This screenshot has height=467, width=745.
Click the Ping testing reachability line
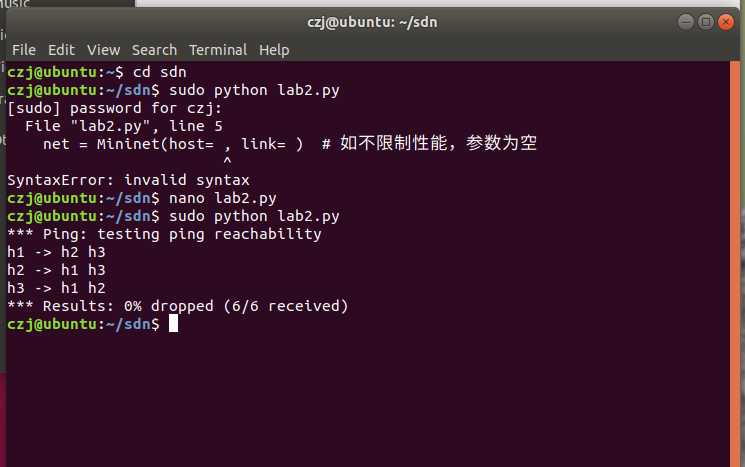164,234
